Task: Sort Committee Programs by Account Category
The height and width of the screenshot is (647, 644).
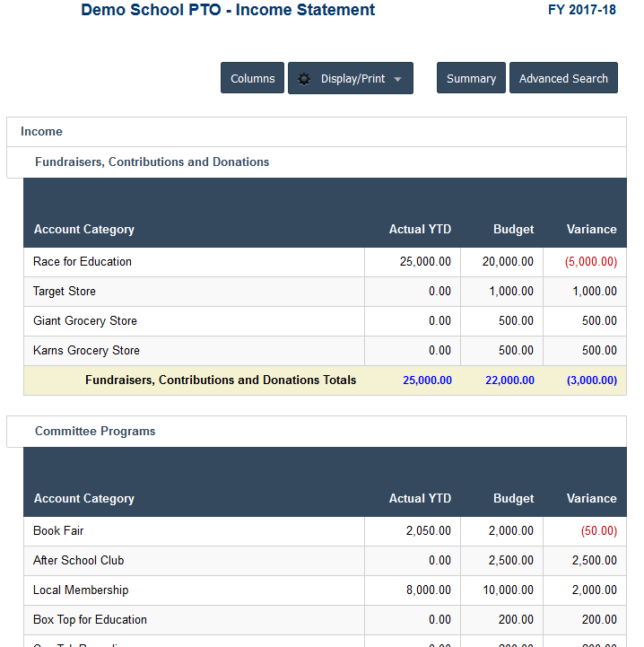Action: (84, 498)
